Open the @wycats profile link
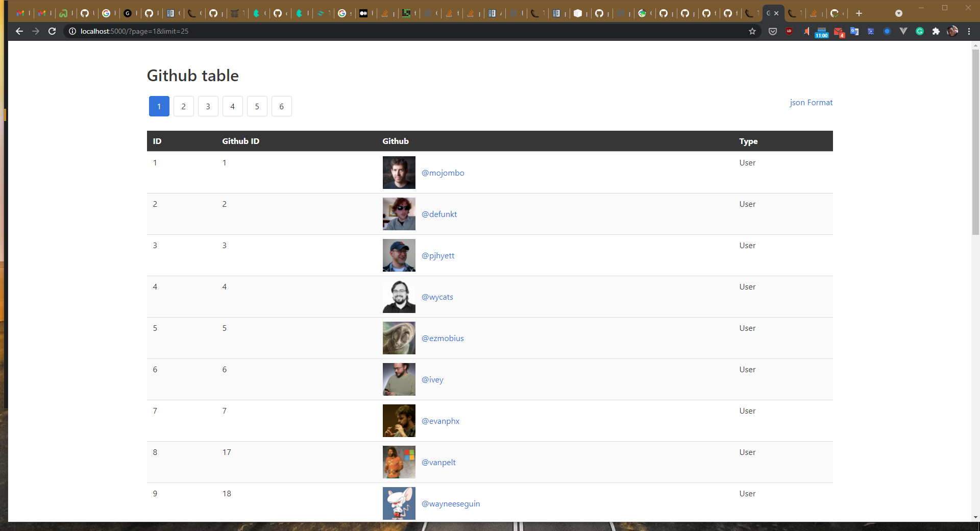The image size is (980, 531). click(437, 297)
